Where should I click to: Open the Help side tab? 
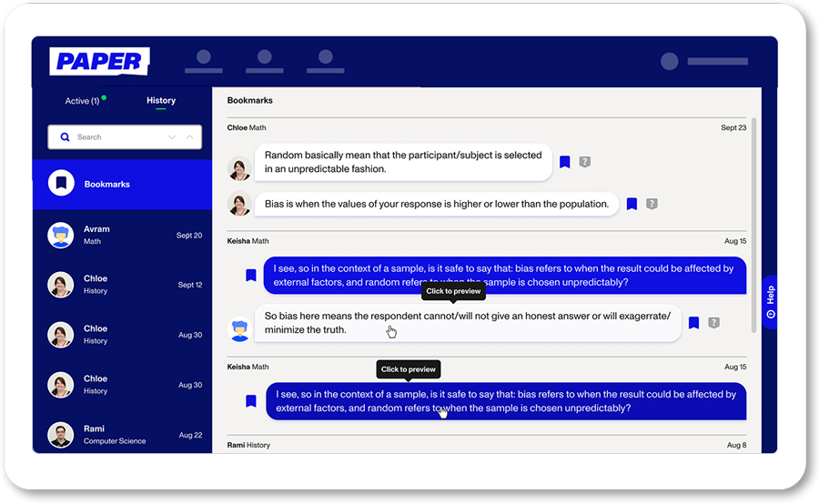point(770,302)
